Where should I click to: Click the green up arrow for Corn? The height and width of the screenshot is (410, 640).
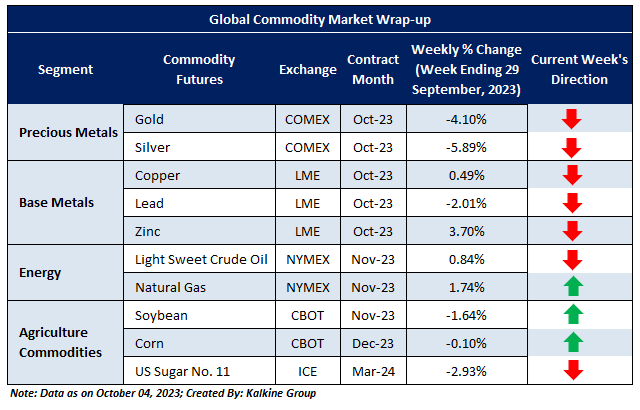[x=571, y=343]
